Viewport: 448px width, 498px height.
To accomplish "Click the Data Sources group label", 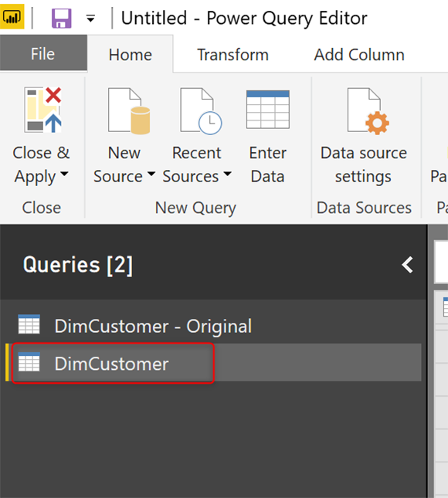I will pos(364,208).
